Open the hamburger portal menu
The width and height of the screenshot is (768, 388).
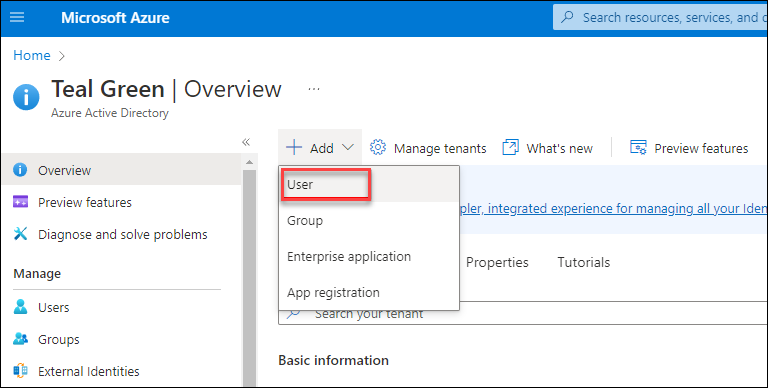point(17,18)
